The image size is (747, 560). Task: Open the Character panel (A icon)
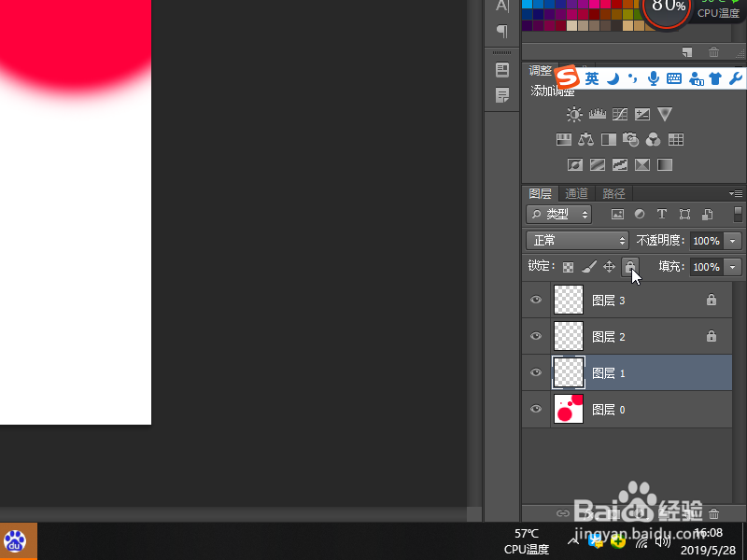(502, 6)
